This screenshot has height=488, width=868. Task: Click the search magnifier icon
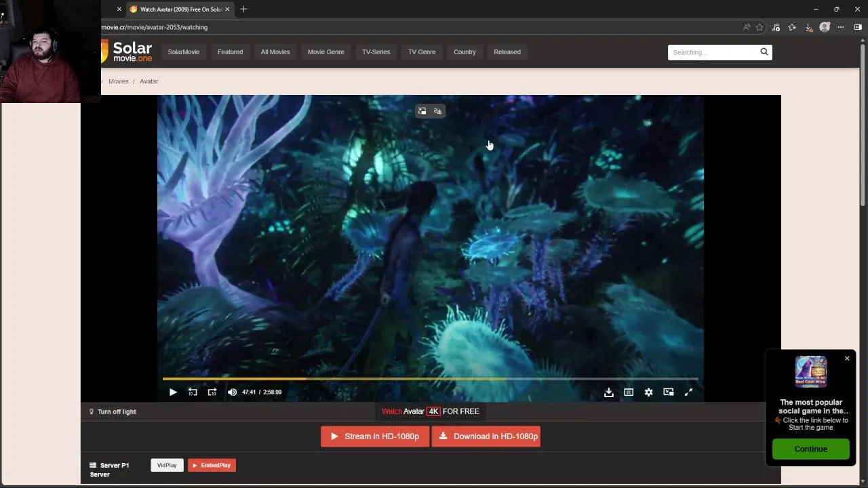(764, 52)
